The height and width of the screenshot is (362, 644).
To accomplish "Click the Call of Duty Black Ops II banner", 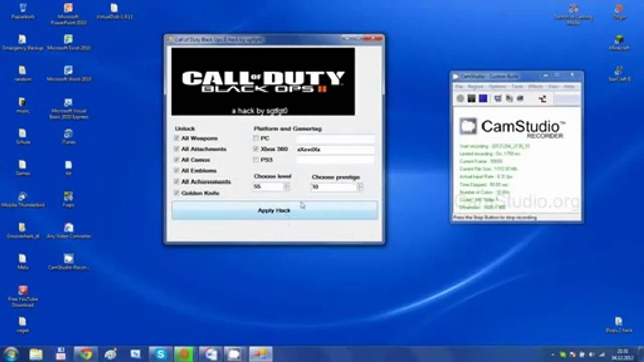I will pos(263,81).
